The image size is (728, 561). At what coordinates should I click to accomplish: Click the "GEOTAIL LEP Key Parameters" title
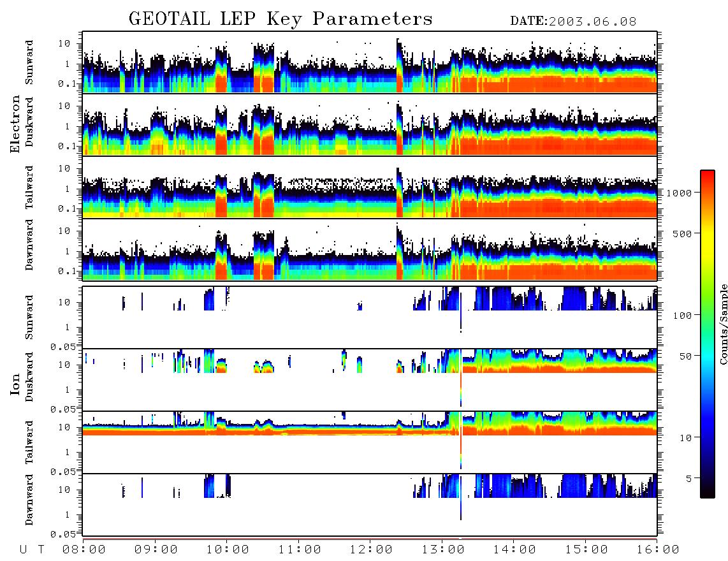(x=280, y=19)
